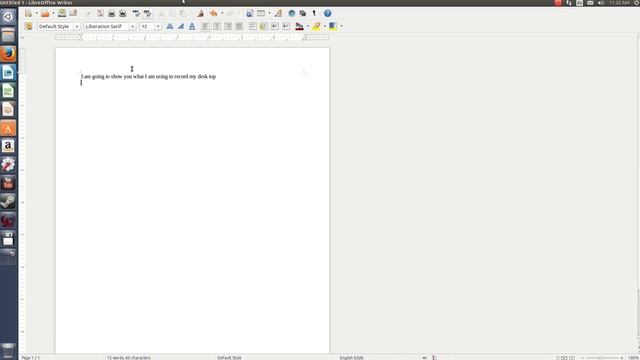The width and height of the screenshot is (640, 360).
Task: Click into the Liberation Serif font name field
Action: coord(106,27)
